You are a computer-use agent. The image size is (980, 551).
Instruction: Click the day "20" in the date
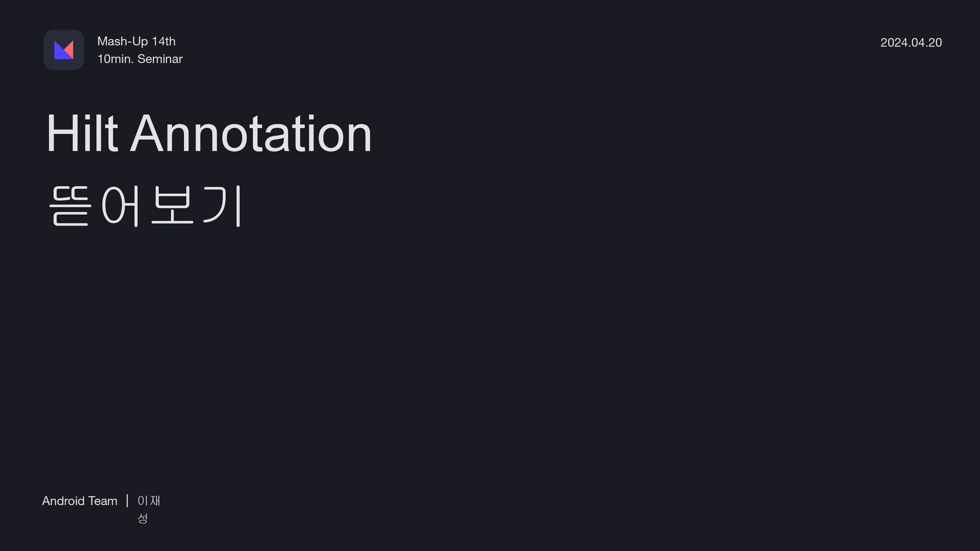click(935, 42)
